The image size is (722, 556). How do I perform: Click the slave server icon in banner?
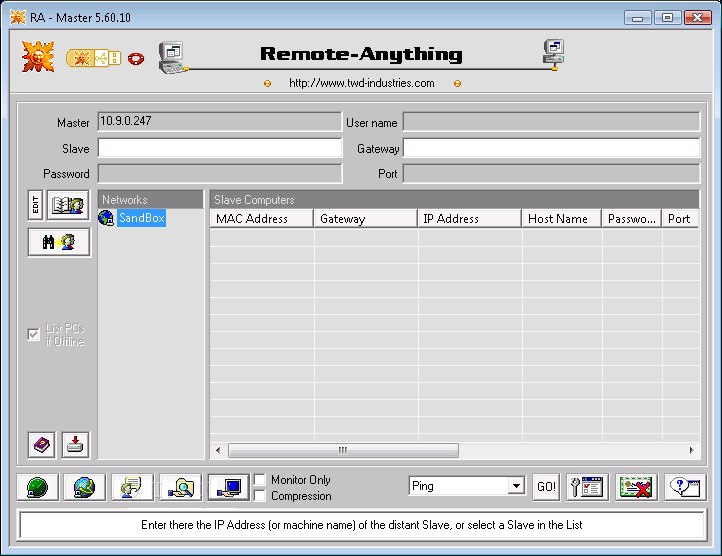pyautogui.click(x=553, y=54)
